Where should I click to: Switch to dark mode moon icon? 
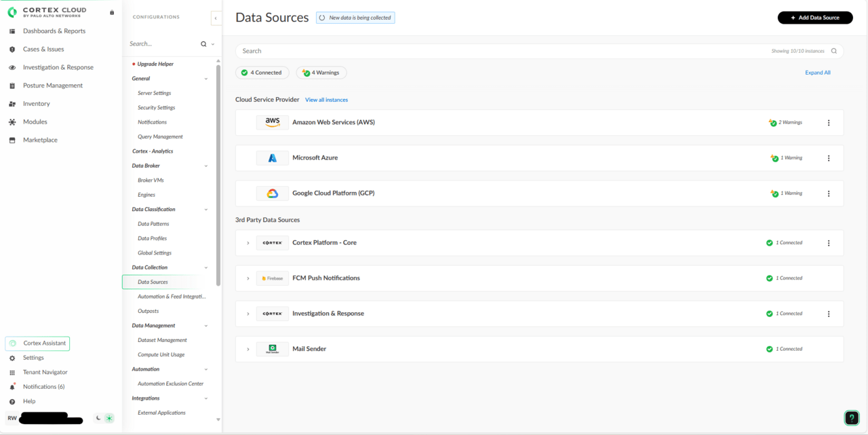98,418
